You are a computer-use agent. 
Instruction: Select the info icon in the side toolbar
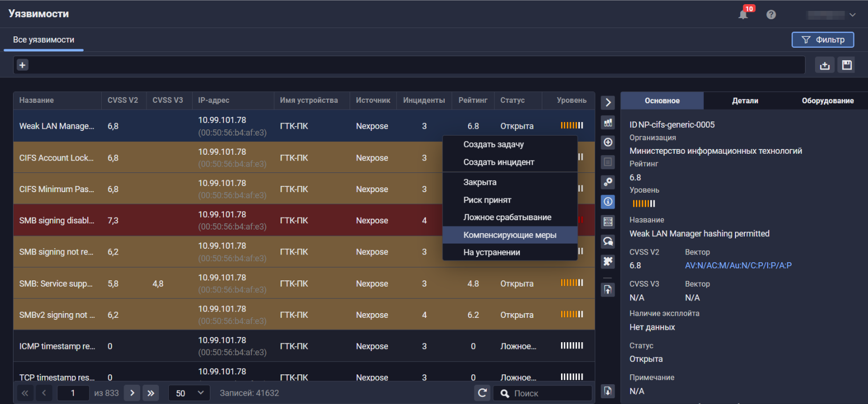point(608,201)
